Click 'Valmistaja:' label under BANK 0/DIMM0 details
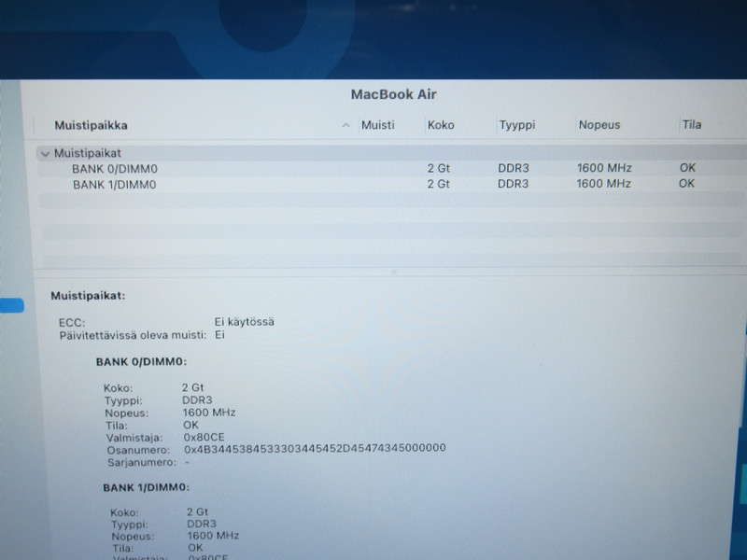The height and width of the screenshot is (560, 747). [x=134, y=438]
